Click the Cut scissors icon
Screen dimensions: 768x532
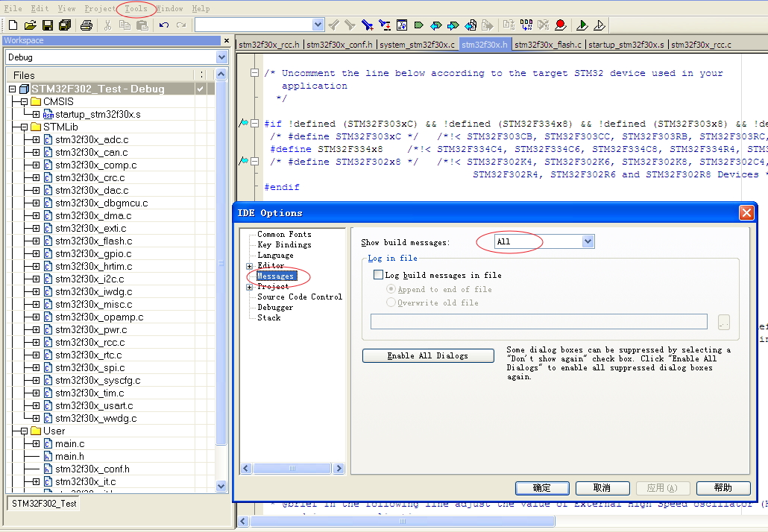coord(108,25)
